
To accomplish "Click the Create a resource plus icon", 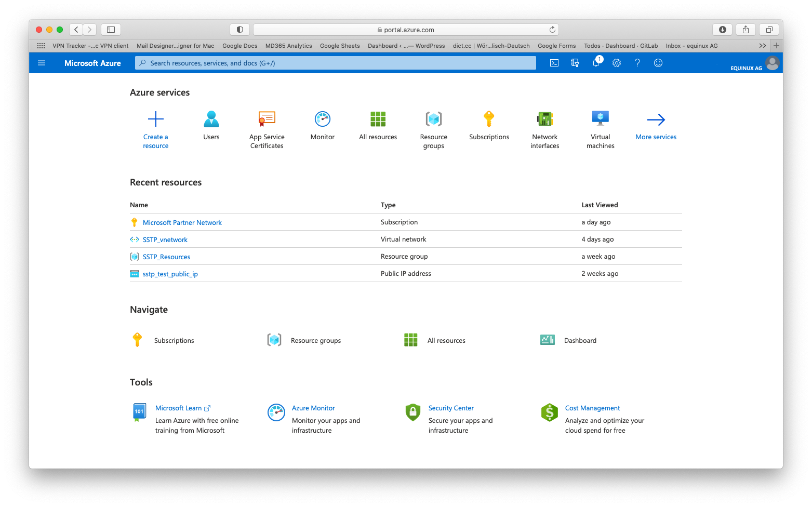I will pos(156,119).
